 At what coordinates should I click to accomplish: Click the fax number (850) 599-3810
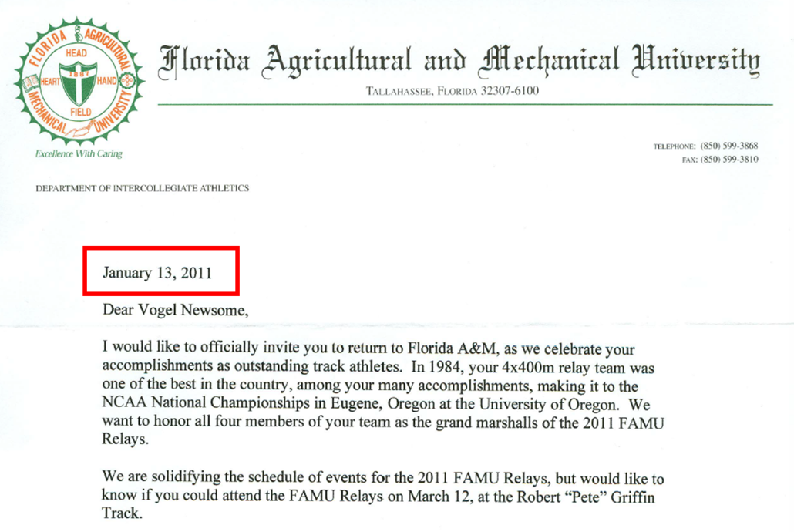tap(729, 160)
